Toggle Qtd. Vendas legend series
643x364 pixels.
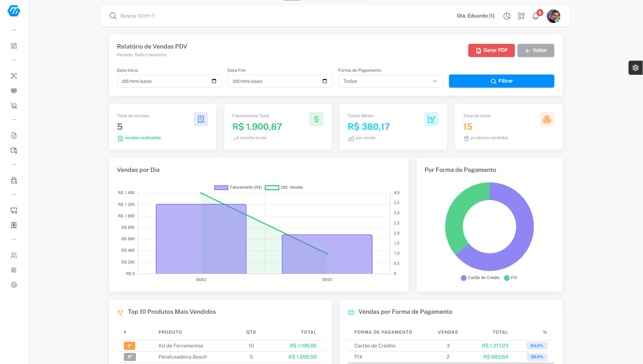pyautogui.click(x=284, y=187)
